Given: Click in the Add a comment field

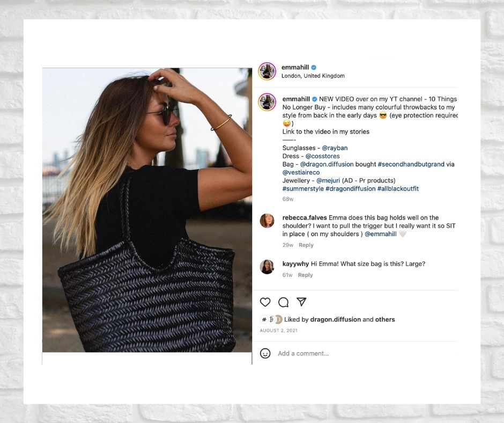Looking at the screenshot, I should point(366,353).
